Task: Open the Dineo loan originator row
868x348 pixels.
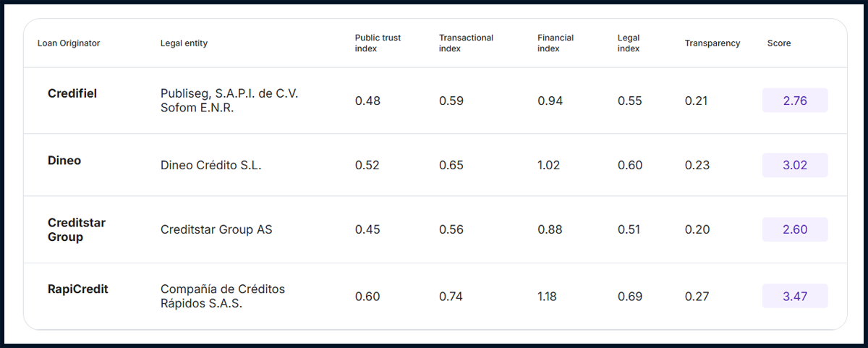Action: click(64, 161)
